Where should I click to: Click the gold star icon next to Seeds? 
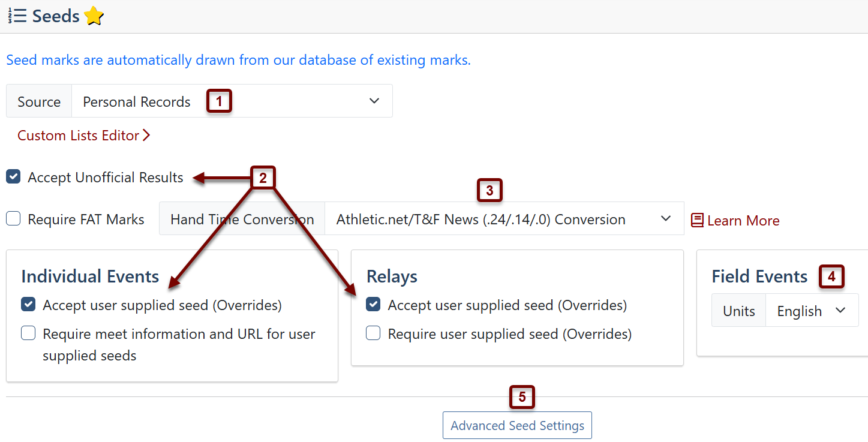[94, 16]
